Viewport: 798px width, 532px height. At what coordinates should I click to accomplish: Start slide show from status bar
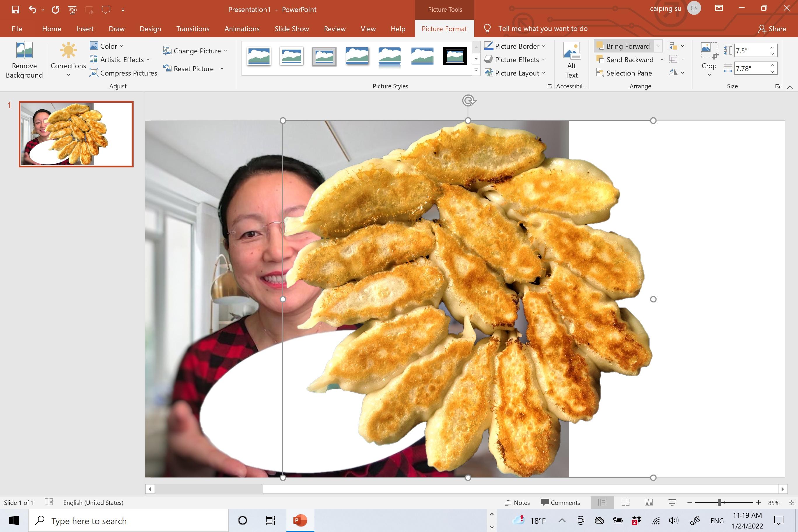click(x=672, y=503)
